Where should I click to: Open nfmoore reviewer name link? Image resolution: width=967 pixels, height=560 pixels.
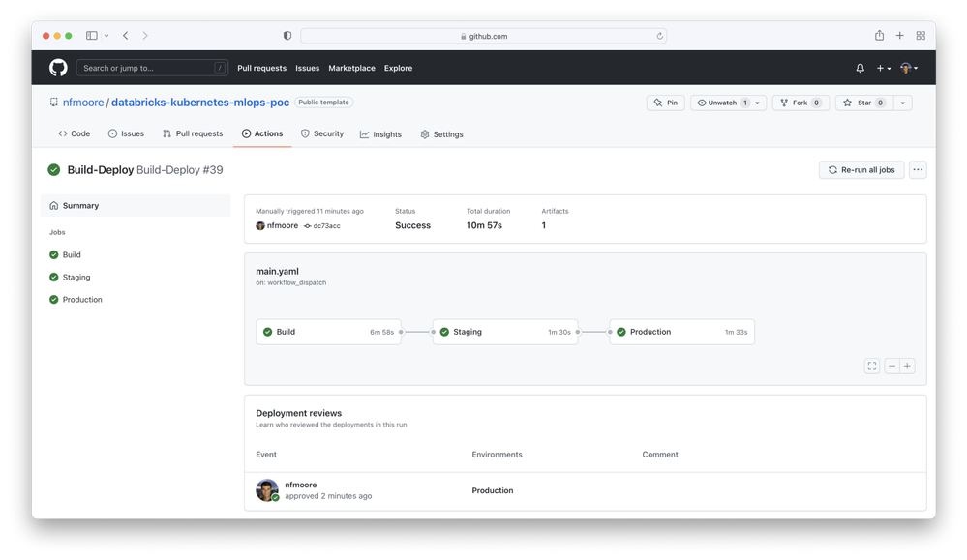click(301, 485)
